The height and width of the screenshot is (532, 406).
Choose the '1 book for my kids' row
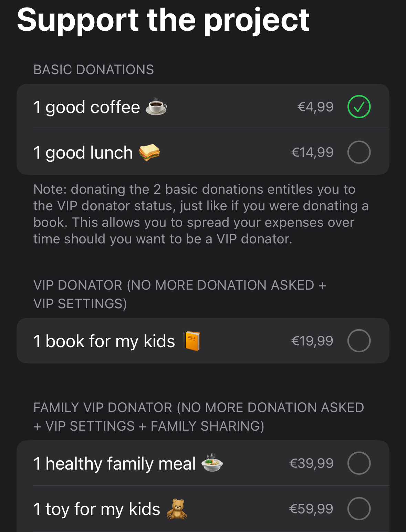[203, 341]
